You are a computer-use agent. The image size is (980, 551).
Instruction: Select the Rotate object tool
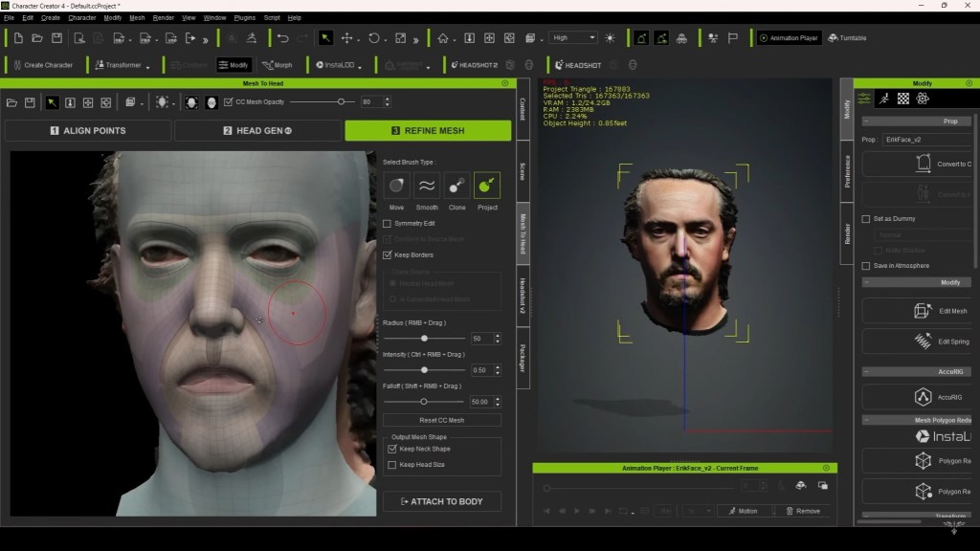click(x=374, y=38)
